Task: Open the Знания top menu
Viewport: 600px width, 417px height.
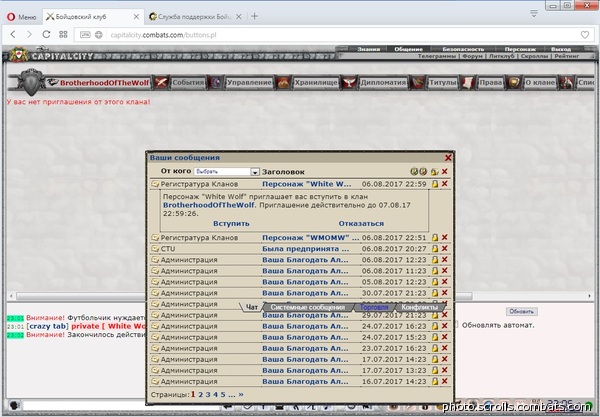Action: coord(368,49)
